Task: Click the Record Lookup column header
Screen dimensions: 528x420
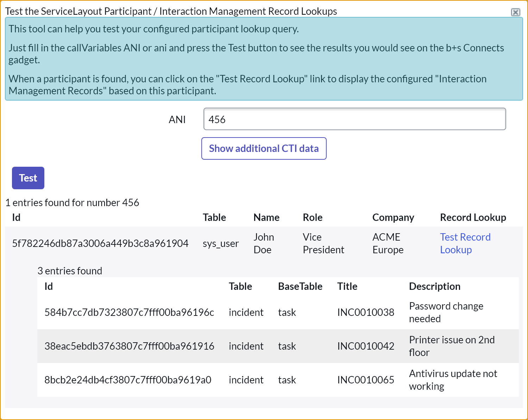Action: click(x=473, y=217)
